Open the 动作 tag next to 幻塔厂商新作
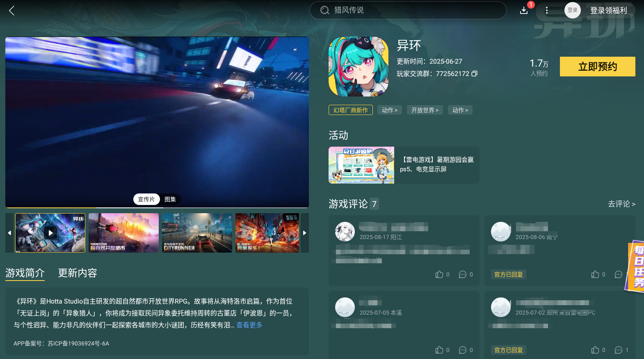Viewport: 644px width, 359px height. tap(390, 110)
